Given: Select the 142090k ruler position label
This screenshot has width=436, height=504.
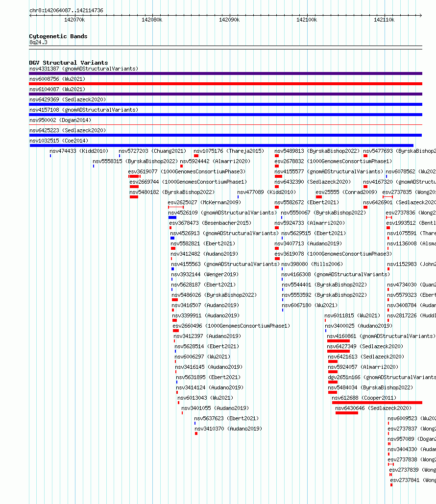Looking at the screenshot, I should (229, 20).
